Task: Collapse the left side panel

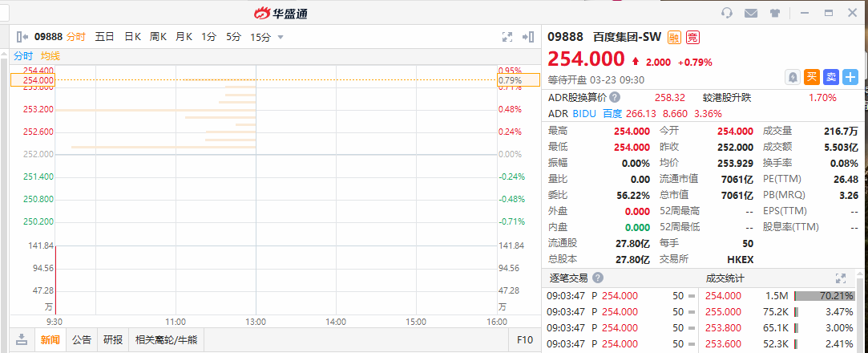Action: (22, 36)
